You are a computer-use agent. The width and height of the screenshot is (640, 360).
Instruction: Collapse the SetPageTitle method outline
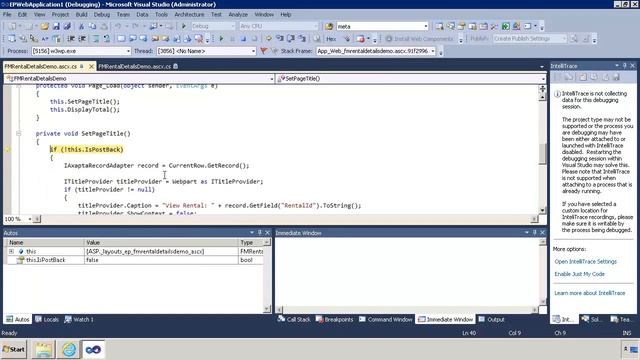tap(18, 133)
